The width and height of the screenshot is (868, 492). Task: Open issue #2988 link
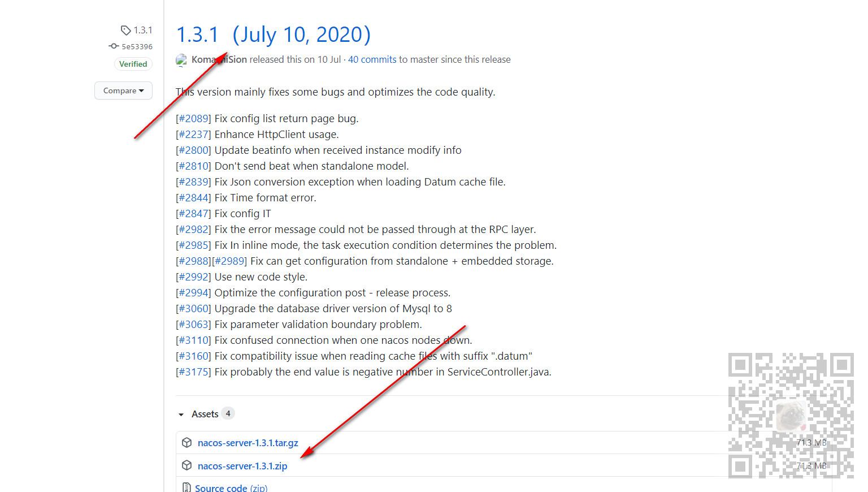pos(193,261)
